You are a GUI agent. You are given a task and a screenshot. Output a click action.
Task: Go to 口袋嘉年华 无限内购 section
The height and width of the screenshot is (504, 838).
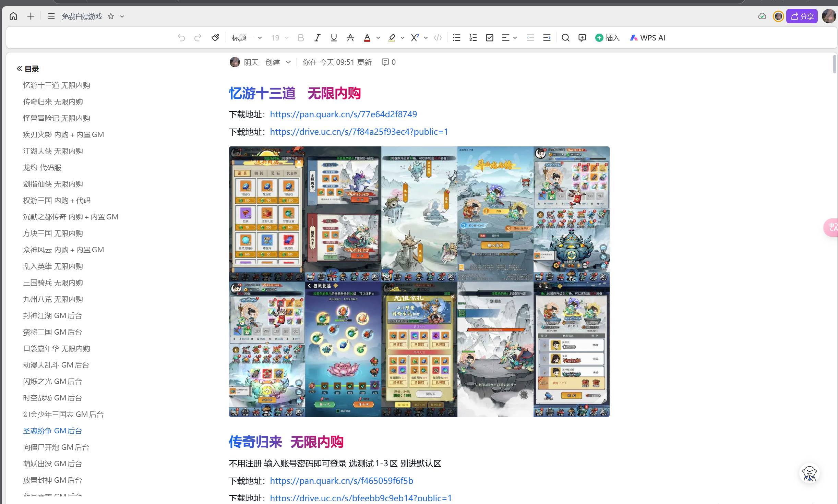click(57, 349)
